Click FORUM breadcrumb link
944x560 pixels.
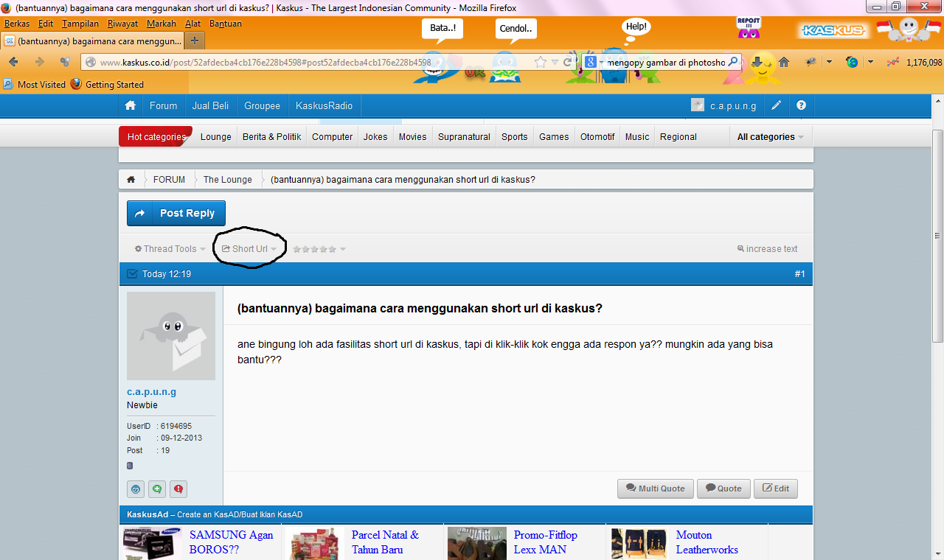pyautogui.click(x=169, y=180)
